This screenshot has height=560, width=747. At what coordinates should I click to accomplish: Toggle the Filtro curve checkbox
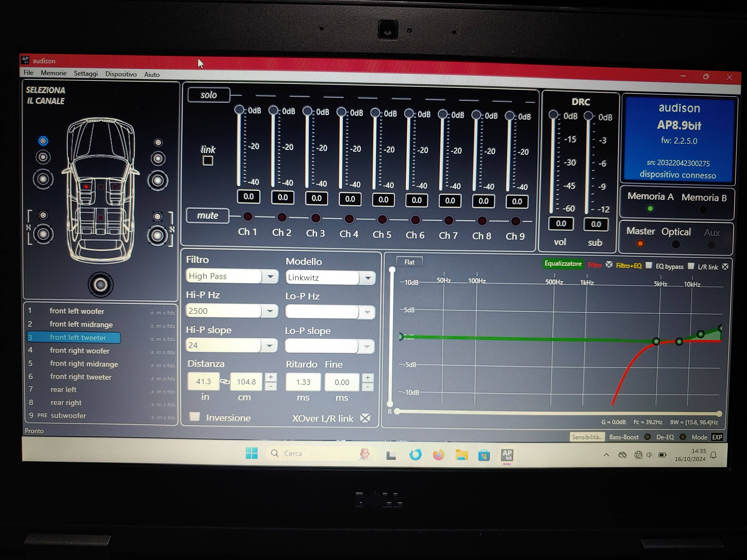click(x=609, y=265)
